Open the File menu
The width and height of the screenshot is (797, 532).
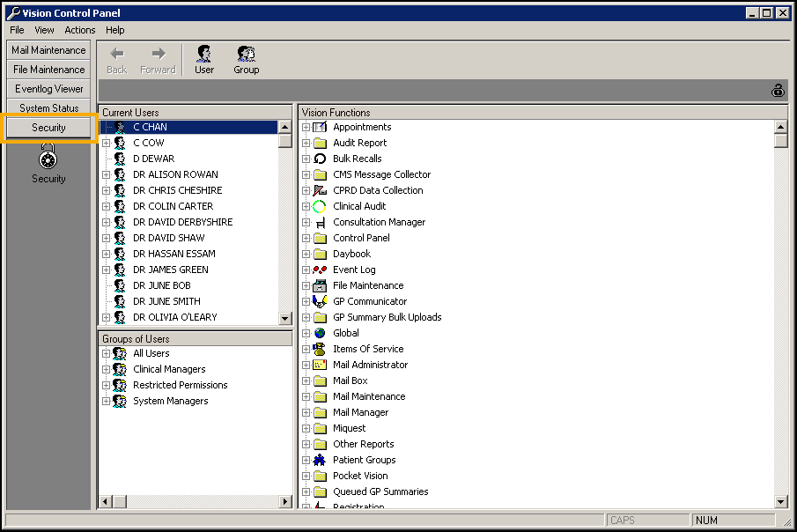(x=18, y=30)
